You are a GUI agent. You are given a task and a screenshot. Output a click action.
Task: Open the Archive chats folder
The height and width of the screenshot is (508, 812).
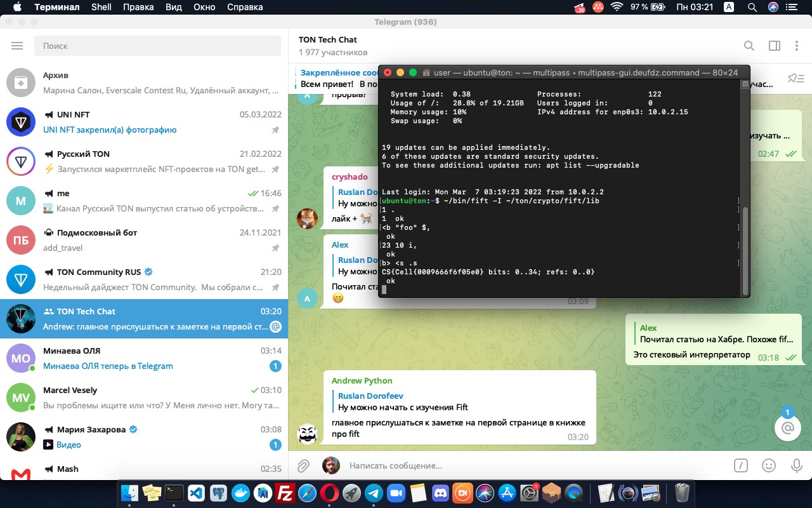click(144, 83)
